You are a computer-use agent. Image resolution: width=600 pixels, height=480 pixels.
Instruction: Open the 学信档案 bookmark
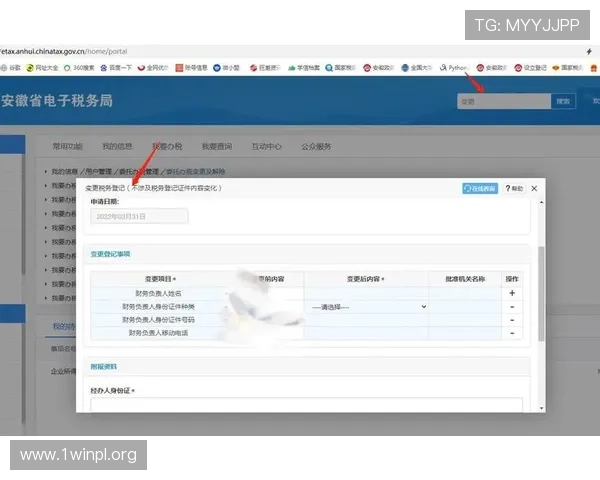(x=303, y=68)
